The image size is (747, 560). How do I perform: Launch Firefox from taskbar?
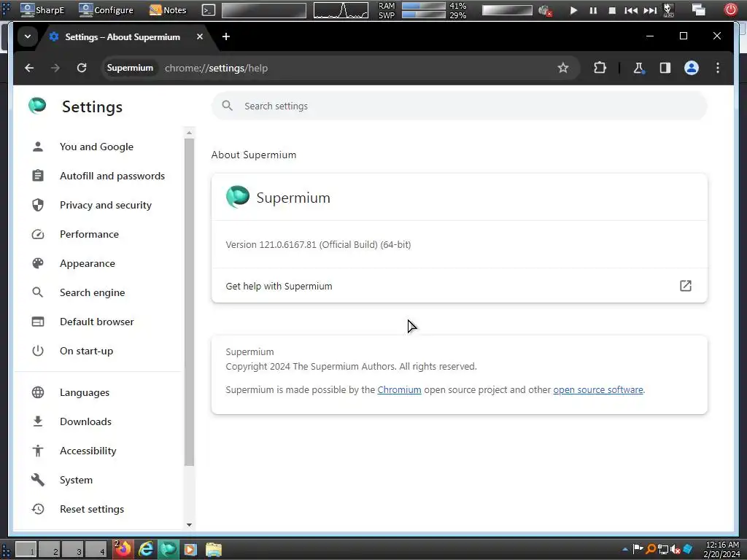coord(123,549)
